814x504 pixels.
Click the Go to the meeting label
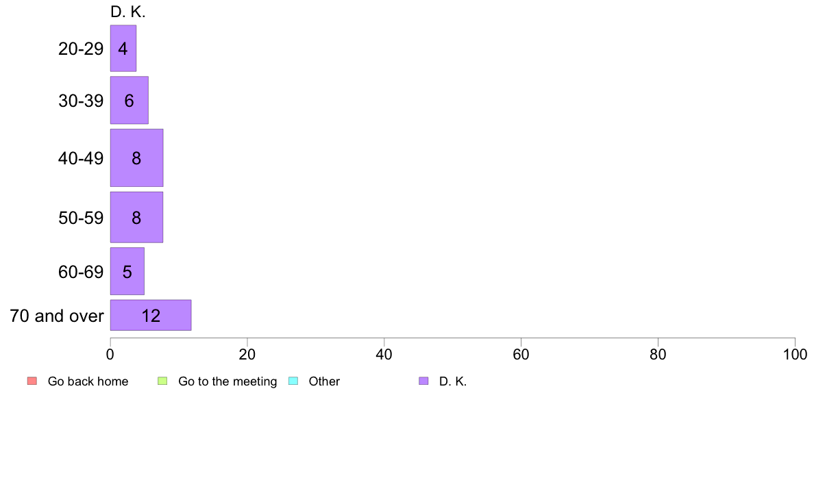(x=227, y=381)
